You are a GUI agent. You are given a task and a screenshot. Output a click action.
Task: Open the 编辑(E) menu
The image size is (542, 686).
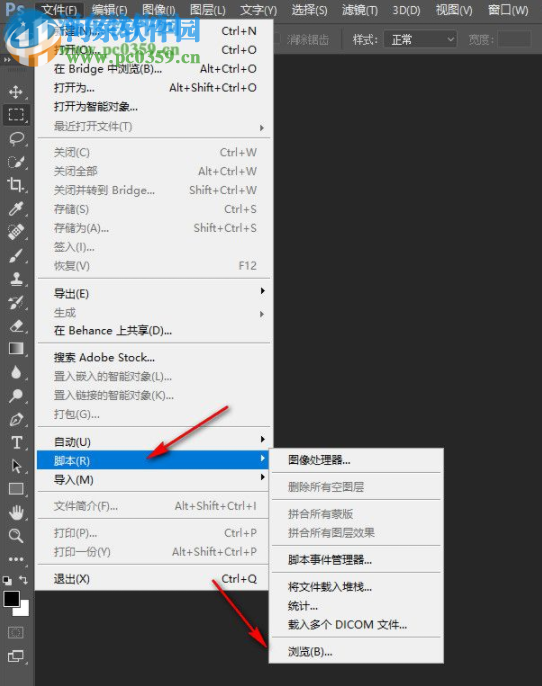(110, 10)
